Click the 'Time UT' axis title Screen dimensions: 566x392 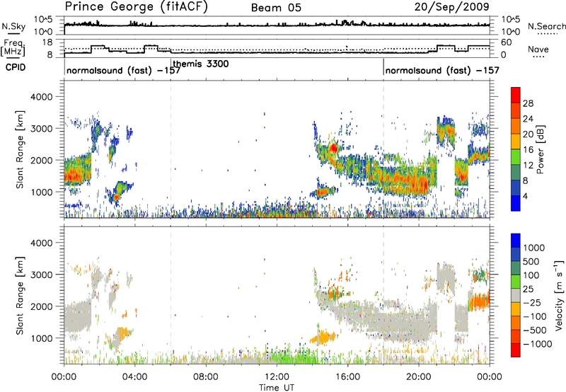coord(277,387)
